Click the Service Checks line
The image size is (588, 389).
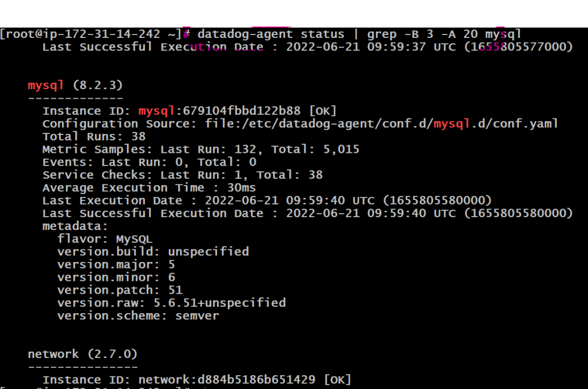coord(182,175)
